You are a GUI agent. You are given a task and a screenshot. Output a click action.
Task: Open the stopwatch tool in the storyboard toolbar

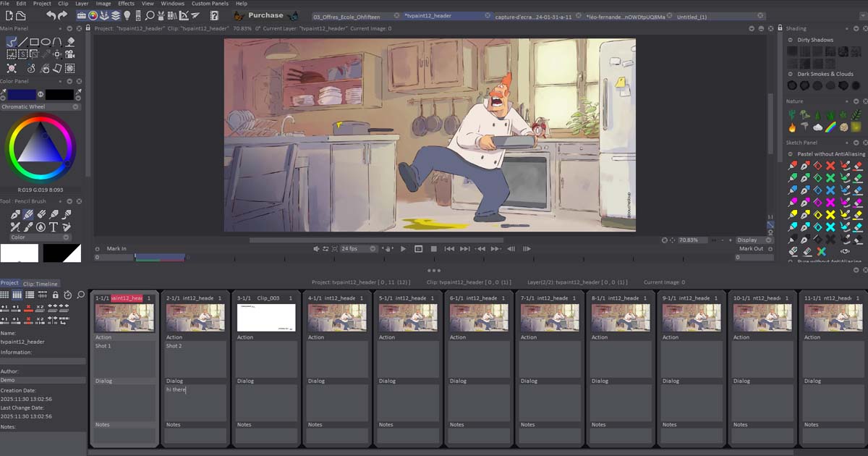(67, 295)
